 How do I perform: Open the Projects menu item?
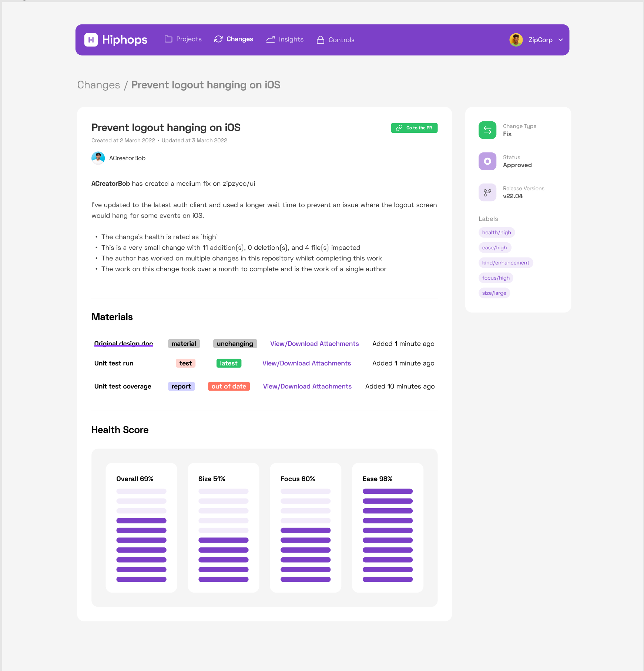184,39
